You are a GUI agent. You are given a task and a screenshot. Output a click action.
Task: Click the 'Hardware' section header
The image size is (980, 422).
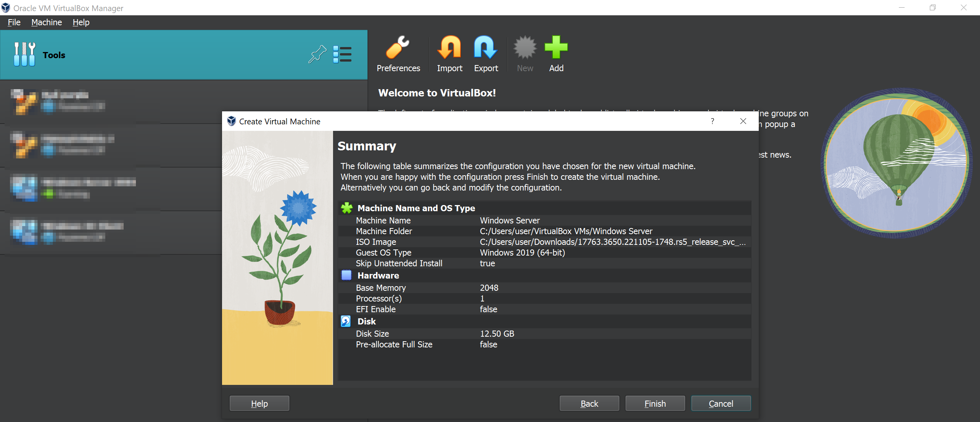pyautogui.click(x=378, y=275)
